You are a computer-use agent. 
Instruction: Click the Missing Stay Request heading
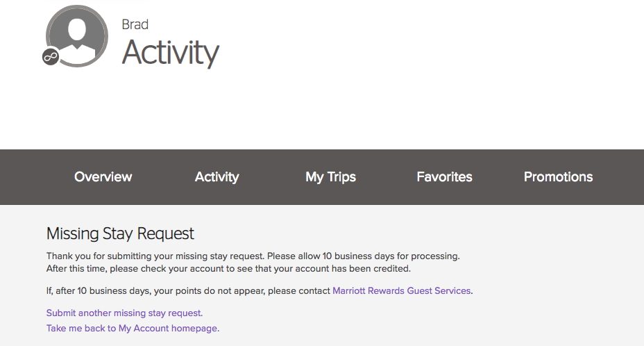[x=120, y=233]
